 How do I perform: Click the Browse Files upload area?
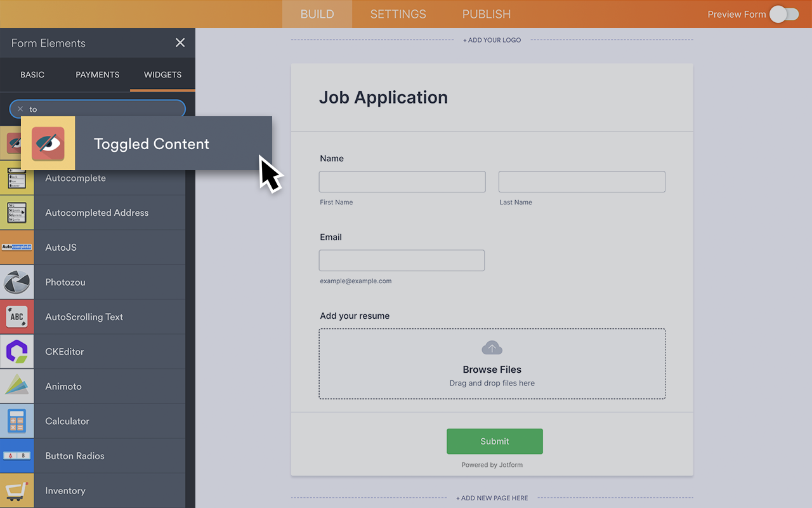(x=492, y=364)
